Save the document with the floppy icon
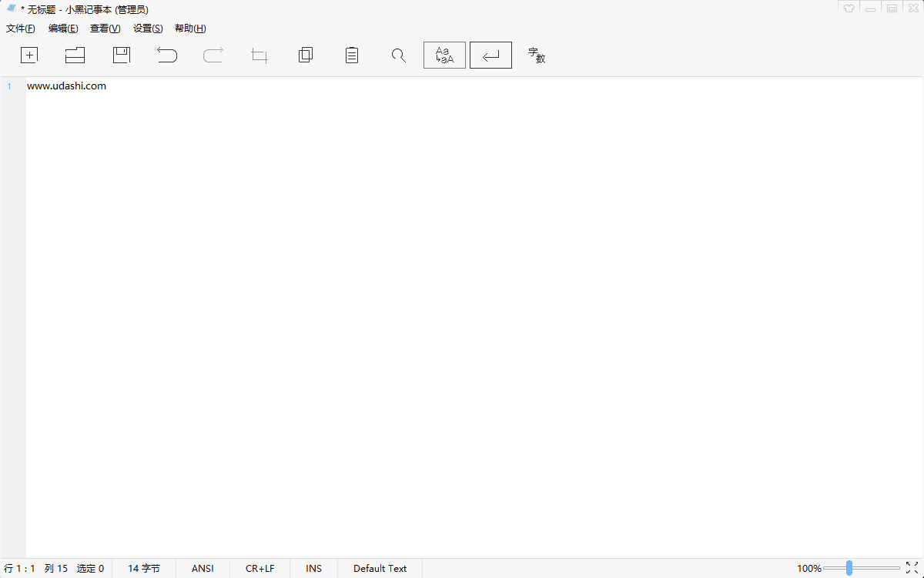Screen dimensions: 924x578 (122, 55)
